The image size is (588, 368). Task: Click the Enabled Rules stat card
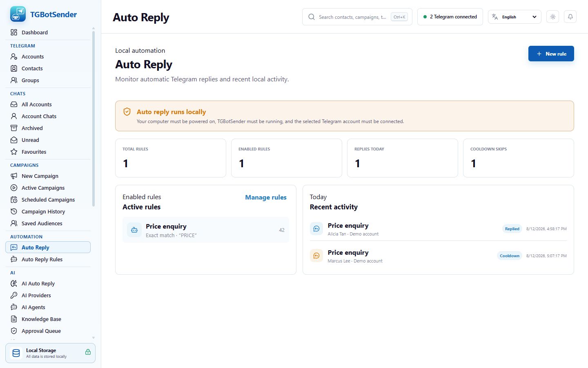click(x=287, y=158)
